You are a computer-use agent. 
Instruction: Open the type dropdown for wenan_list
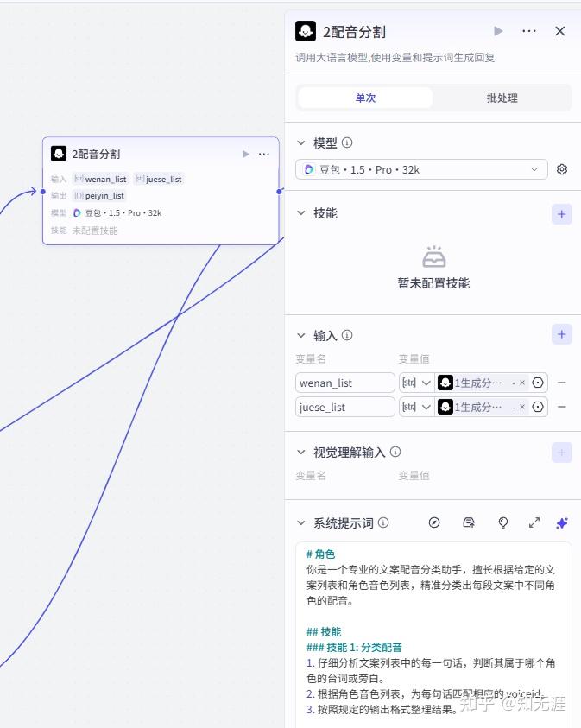coord(416,383)
